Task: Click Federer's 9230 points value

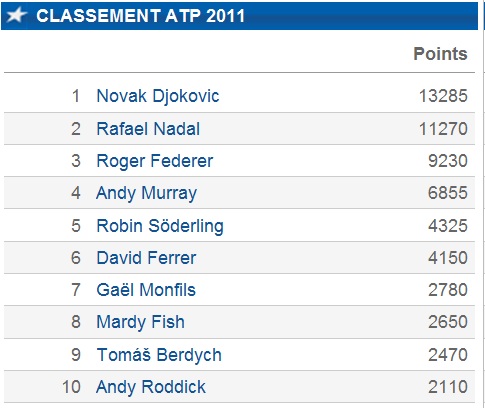Action: [x=448, y=161]
